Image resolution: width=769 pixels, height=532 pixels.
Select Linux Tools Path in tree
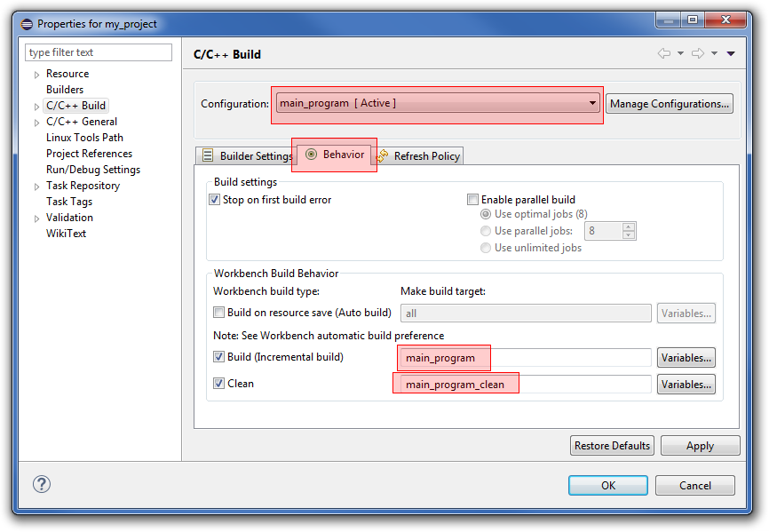(x=84, y=138)
